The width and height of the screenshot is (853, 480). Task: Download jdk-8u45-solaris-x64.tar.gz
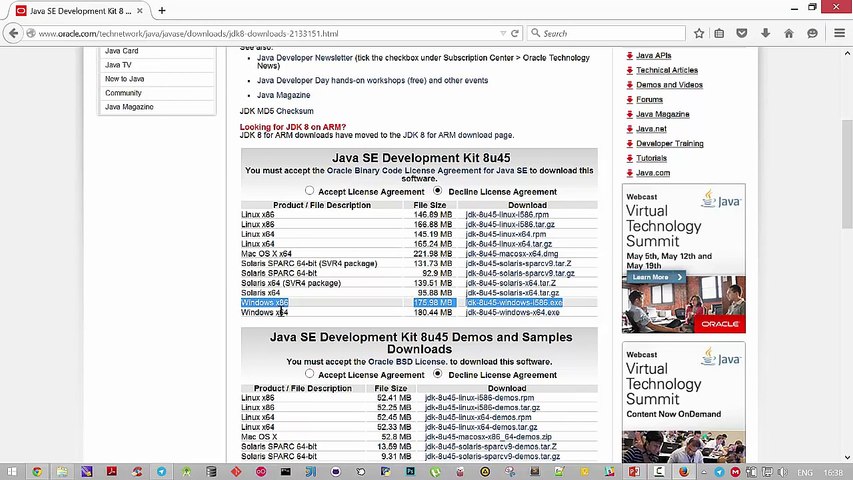pyautogui.click(x=512, y=293)
